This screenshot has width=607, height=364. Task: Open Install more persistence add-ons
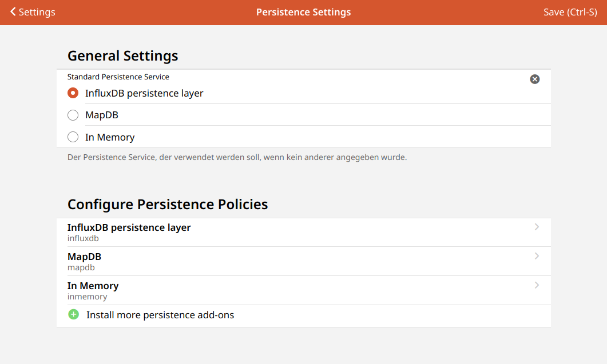160,314
